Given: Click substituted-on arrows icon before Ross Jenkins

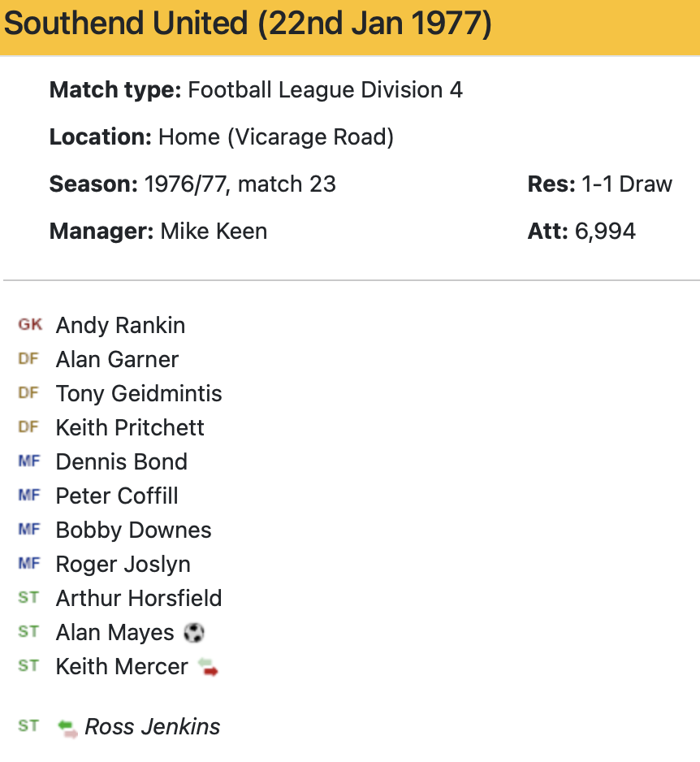Looking at the screenshot, I should point(68,727).
